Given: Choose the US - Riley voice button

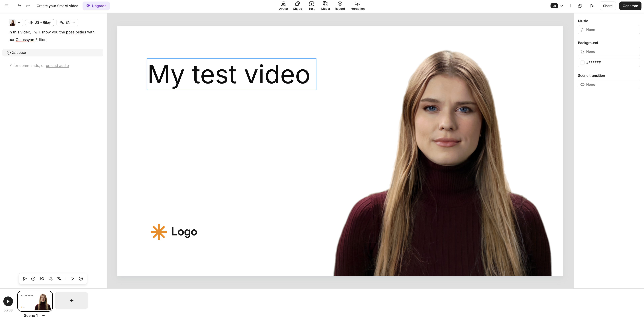Looking at the screenshot, I should click(40, 23).
